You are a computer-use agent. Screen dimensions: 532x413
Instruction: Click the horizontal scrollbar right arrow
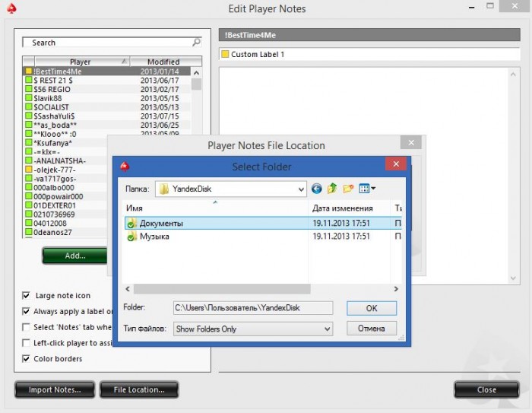click(396, 289)
